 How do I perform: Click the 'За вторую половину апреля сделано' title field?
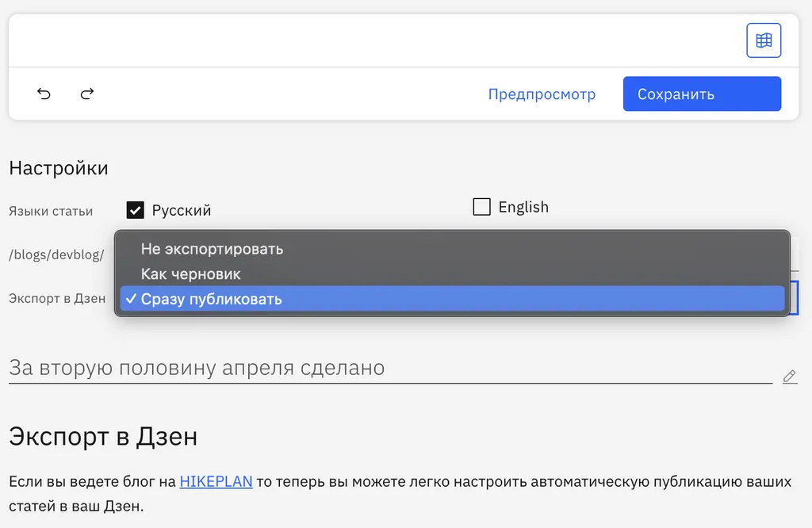click(389, 368)
